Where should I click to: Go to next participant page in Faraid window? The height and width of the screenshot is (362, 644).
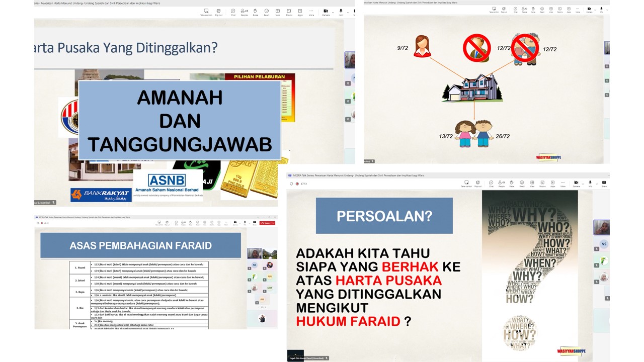click(x=266, y=307)
